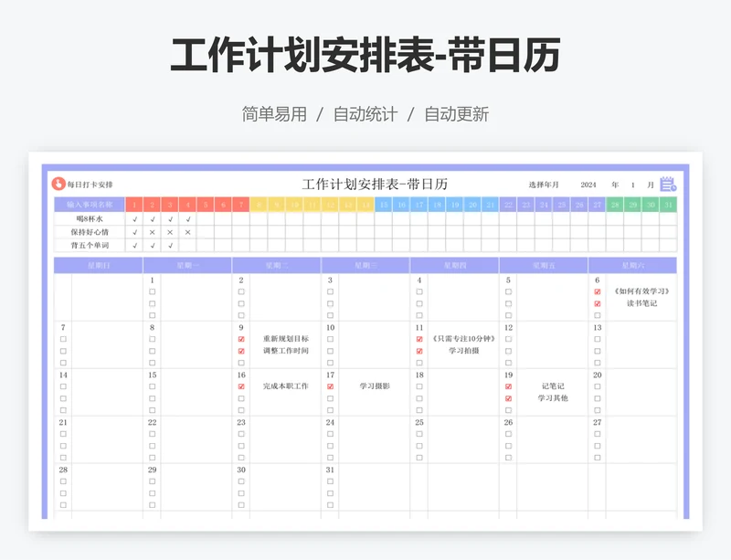731x560 pixels.
Task: Click the 调整工作时间 task text
Action: pyautogui.click(x=286, y=351)
